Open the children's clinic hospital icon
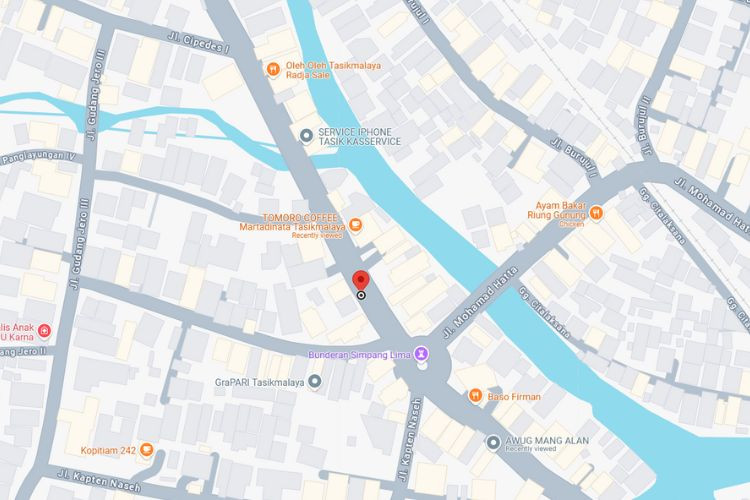The height and width of the screenshot is (500, 750). click(x=44, y=330)
